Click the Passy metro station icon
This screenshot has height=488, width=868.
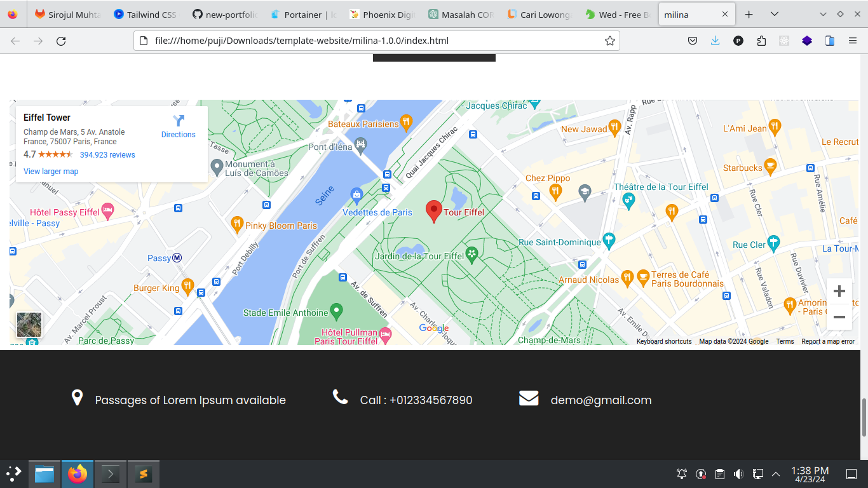pos(177,258)
